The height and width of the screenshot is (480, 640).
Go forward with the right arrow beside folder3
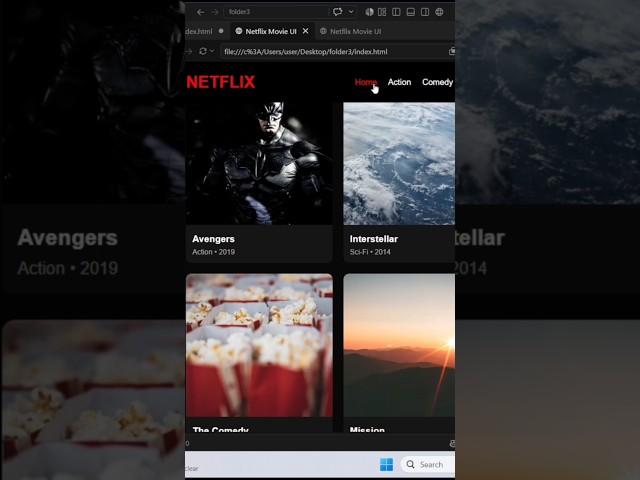[x=215, y=12]
